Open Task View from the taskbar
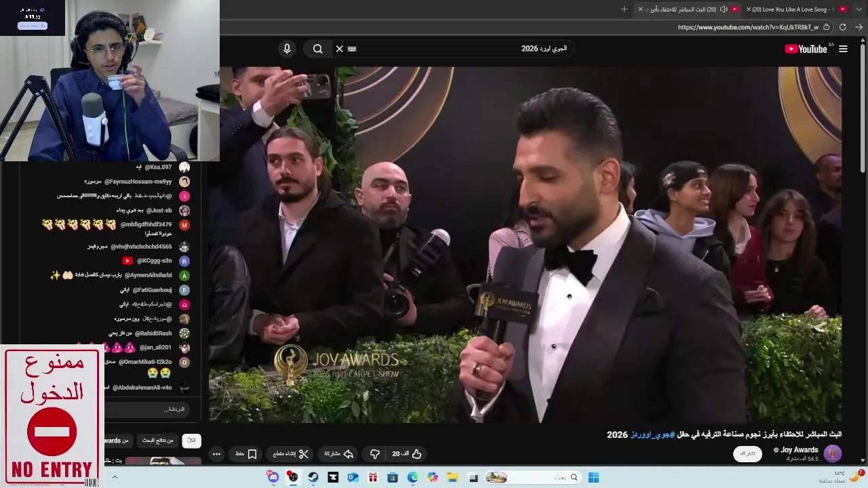868x488 pixels. pos(473,477)
